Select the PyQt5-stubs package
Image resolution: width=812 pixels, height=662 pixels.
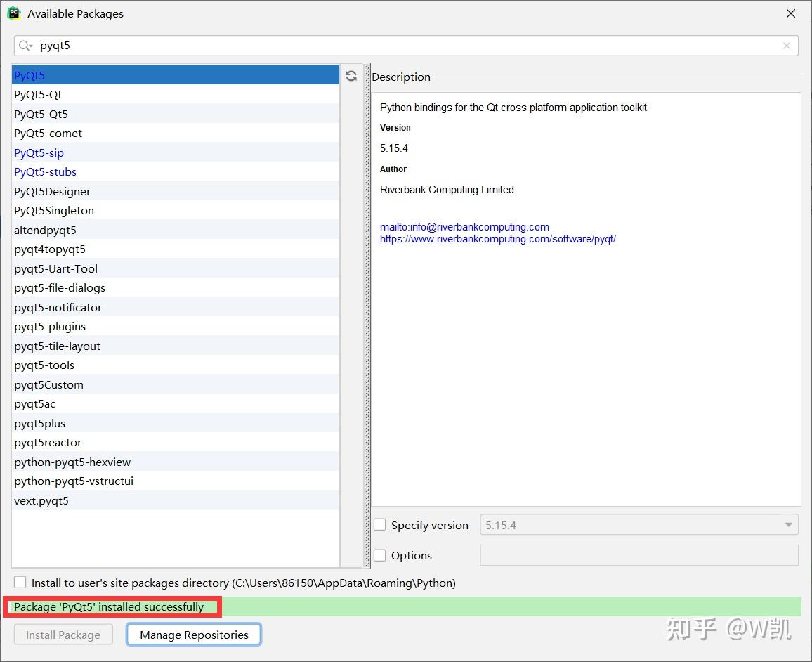[x=176, y=172]
